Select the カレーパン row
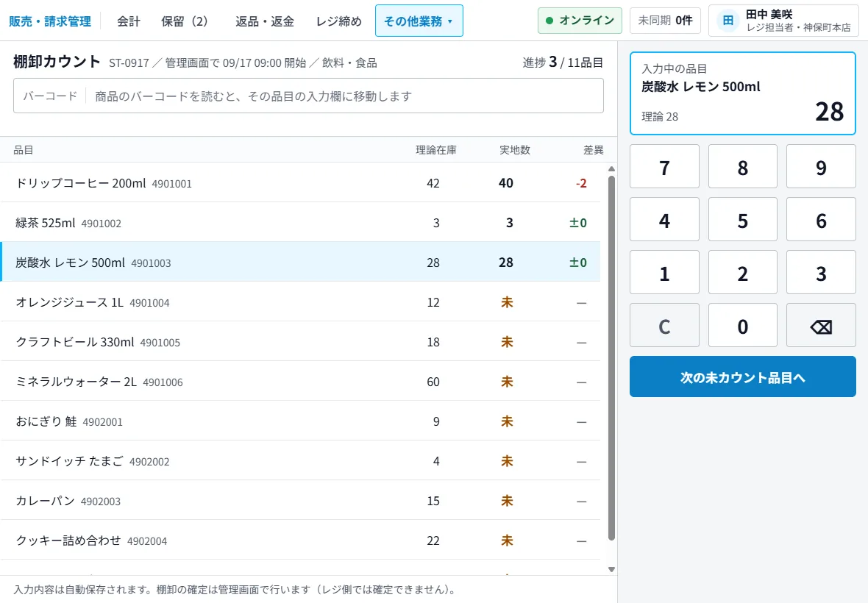The image size is (868, 603). [301, 502]
